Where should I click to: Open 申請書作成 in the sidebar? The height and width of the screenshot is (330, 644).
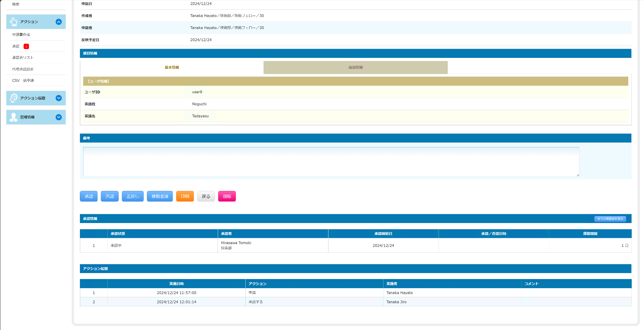tap(21, 35)
